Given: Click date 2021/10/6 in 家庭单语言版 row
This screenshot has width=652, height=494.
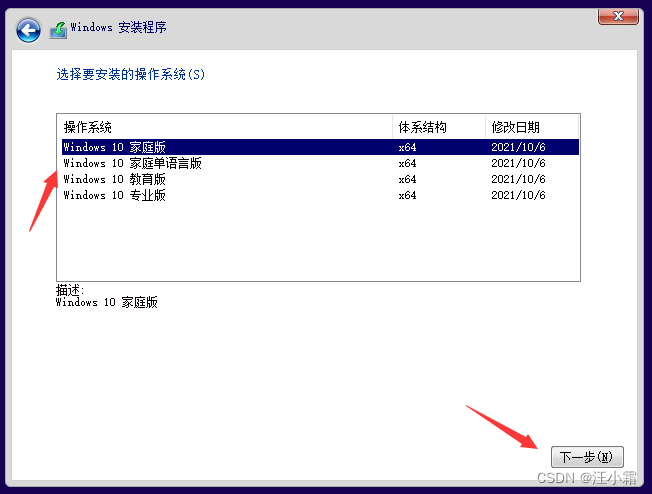Looking at the screenshot, I should [x=518, y=163].
